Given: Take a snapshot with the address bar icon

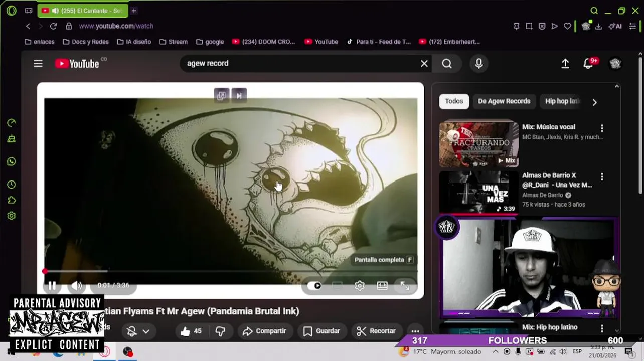Looking at the screenshot, I should pyautogui.click(x=529, y=26).
